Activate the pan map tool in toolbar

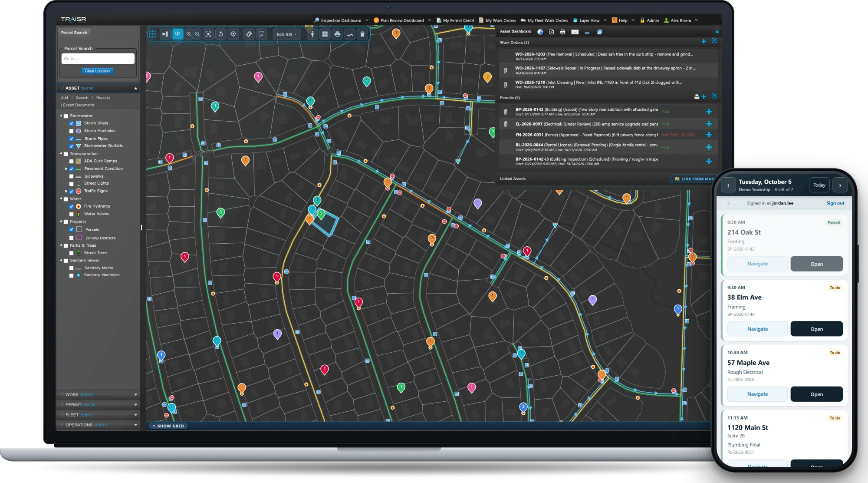point(178,34)
